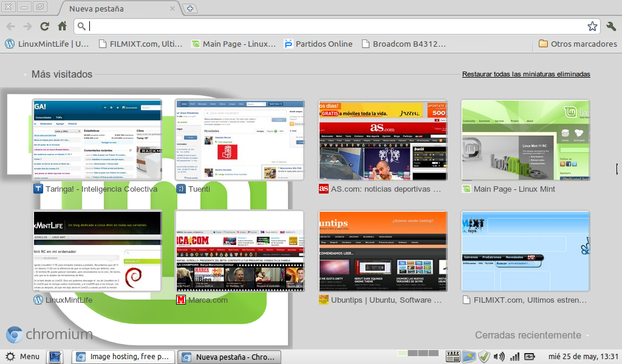Open the Partidos Online bookmark
622x364 pixels.
coord(318,44)
